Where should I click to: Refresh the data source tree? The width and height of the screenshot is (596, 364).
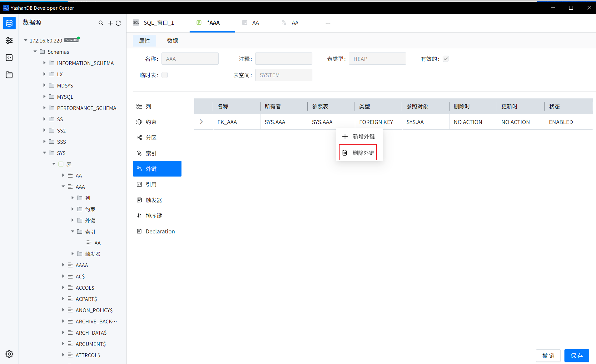pyautogui.click(x=118, y=23)
